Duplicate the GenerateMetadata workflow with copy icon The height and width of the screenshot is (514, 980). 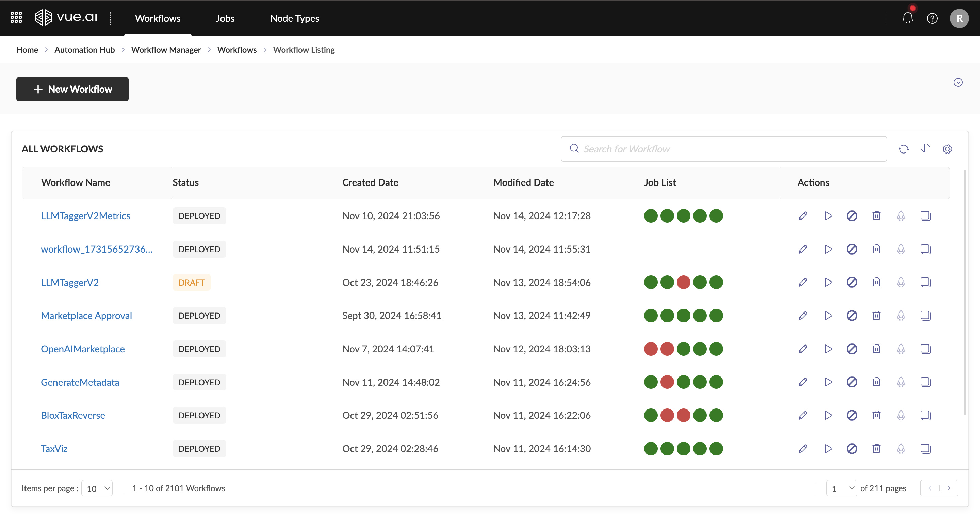pos(925,382)
